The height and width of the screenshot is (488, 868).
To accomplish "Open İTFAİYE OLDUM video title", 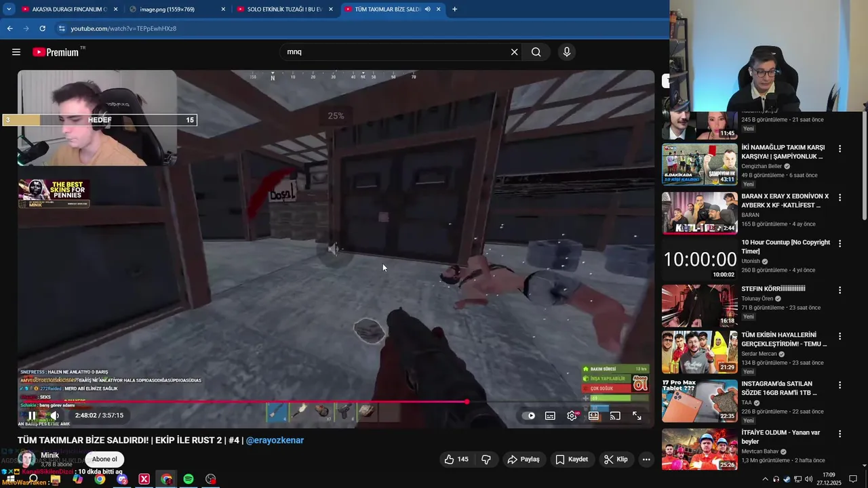I will 781,436.
